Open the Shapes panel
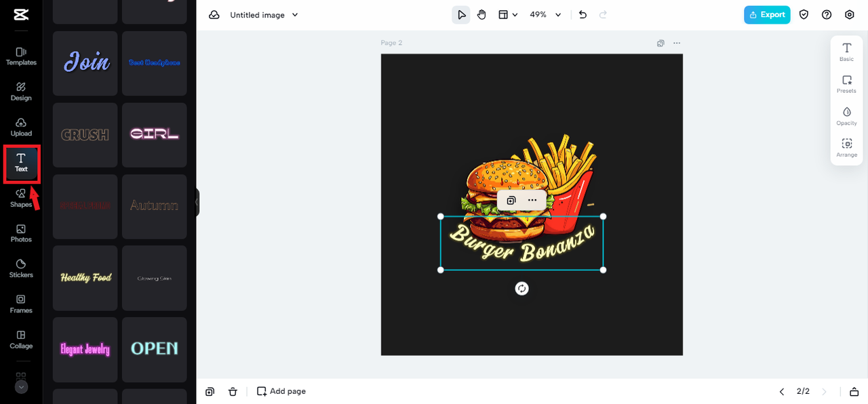The height and width of the screenshot is (404, 868). pyautogui.click(x=21, y=198)
